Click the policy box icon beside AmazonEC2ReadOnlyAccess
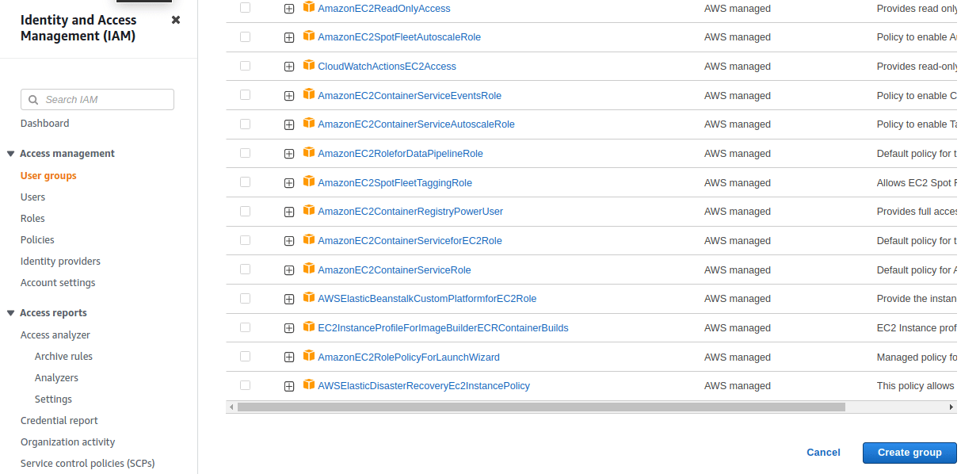 coord(309,8)
